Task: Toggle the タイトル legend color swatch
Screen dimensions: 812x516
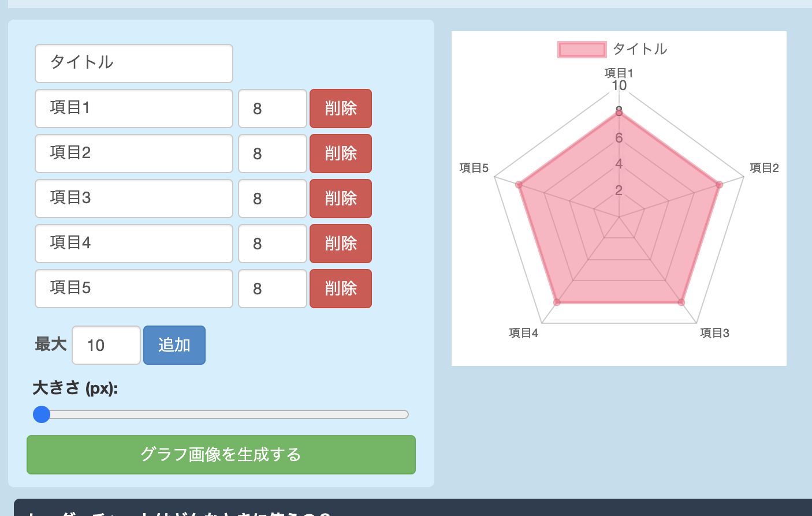Action: [x=582, y=50]
